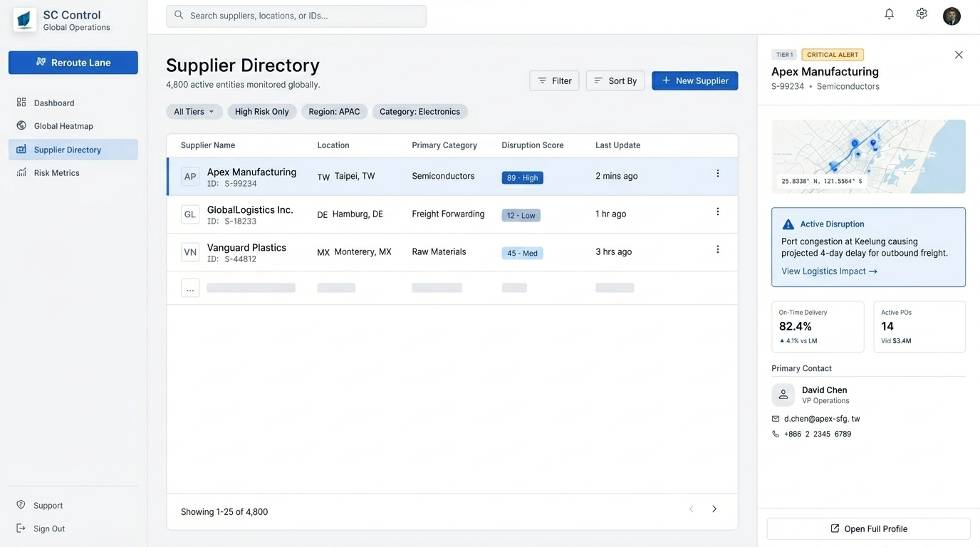The height and width of the screenshot is (547, 980).
Task: Go to the next page of suppliers
Action: (x=714, y=509)
